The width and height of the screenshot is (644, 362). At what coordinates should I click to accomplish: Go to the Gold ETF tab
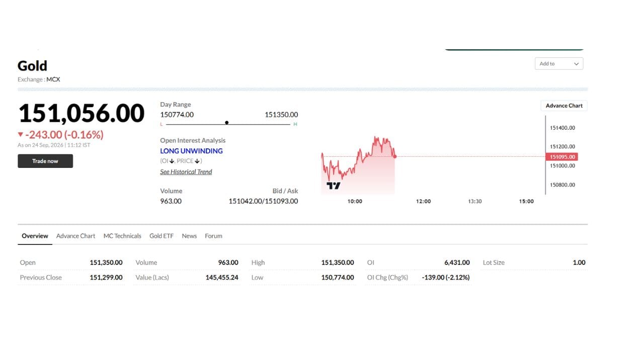coord(162,236)
